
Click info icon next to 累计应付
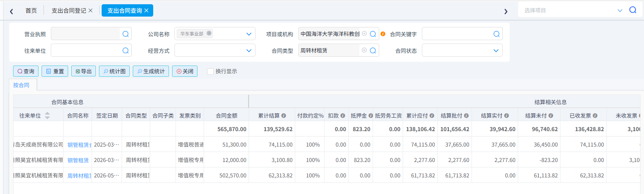click(x=432, y=115)
